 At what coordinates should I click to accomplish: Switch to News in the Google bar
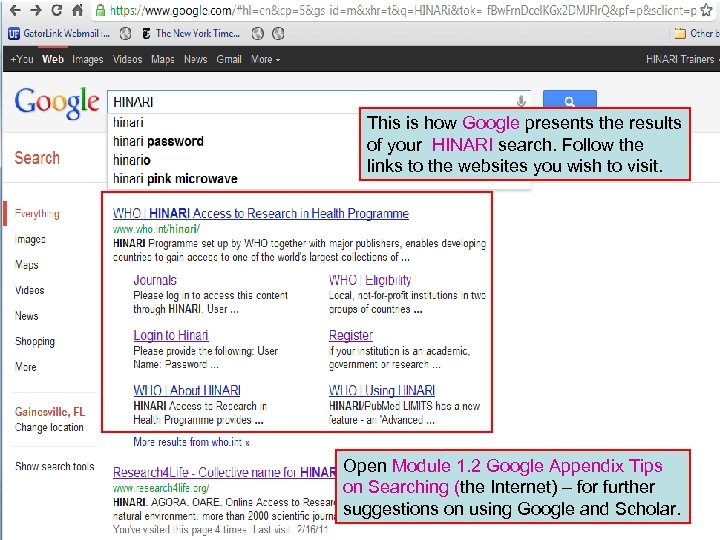(x=196, y=59)
